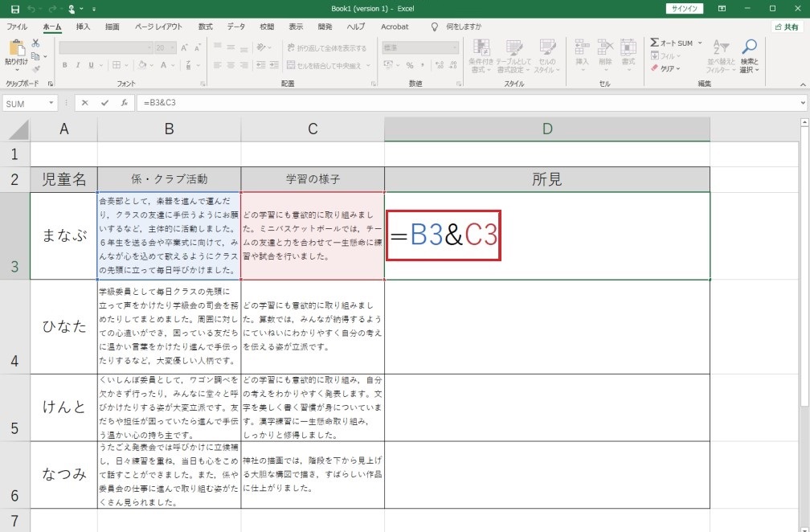Click the percent style icon
810x532 pixels.
tap(410, 65)
